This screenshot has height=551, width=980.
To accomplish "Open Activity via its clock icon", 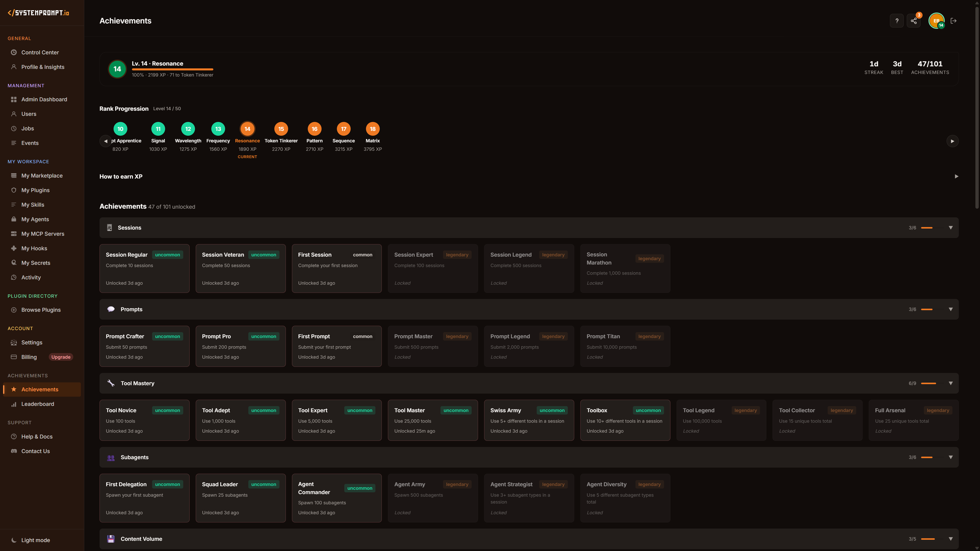I will 13,277.
